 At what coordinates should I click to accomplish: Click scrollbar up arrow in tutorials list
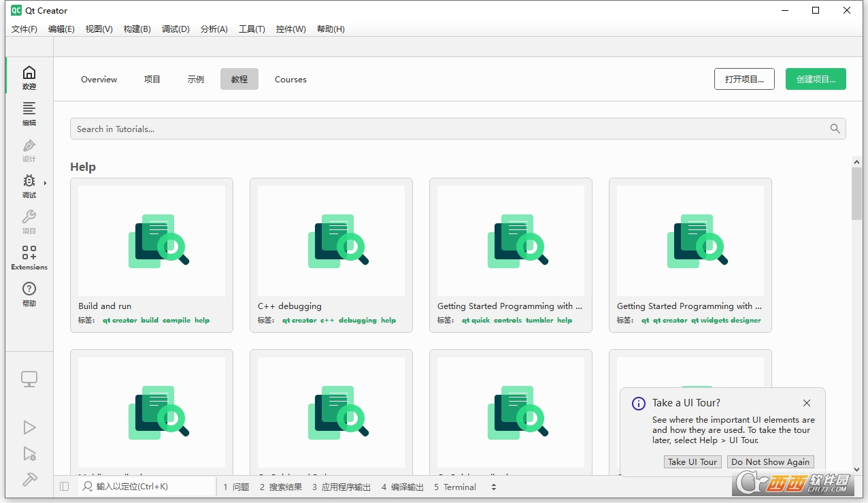click(x=856, y=162)
